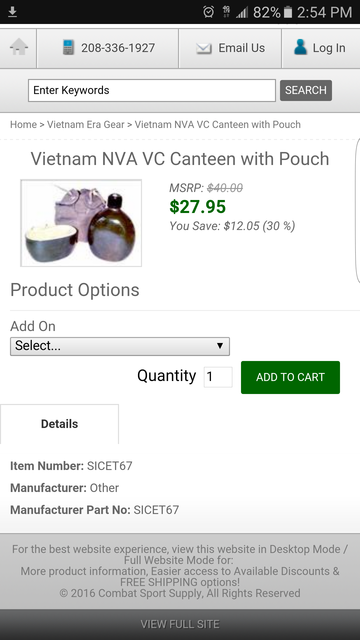Focus the Enter Keywords search field
The width and height of the screenshot is (360, 640).
click(152, 90)
